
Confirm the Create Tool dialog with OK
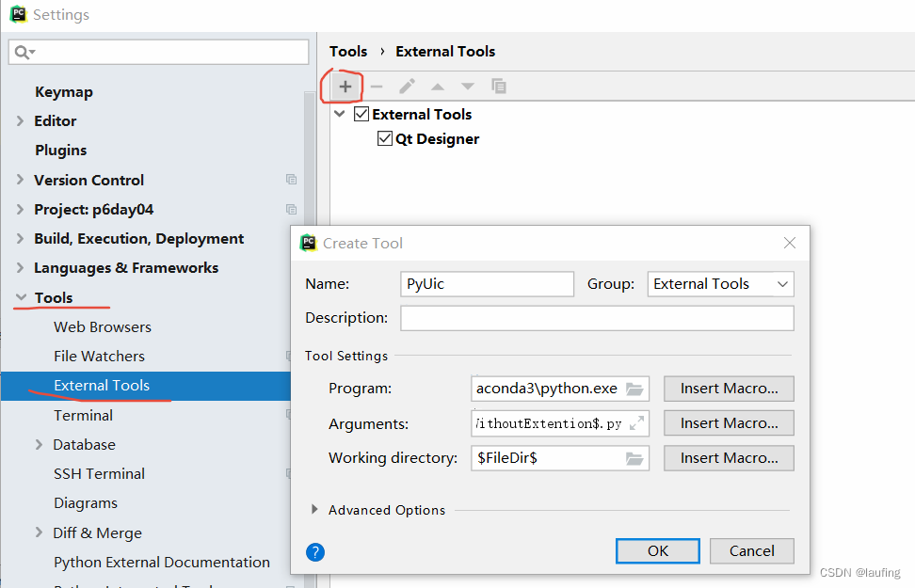click(657, 551)
